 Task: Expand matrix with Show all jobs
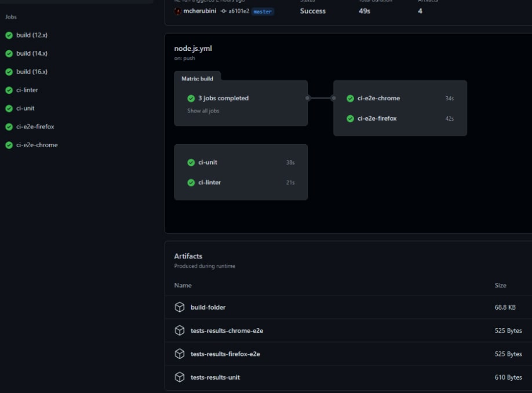tap(203, 111)
